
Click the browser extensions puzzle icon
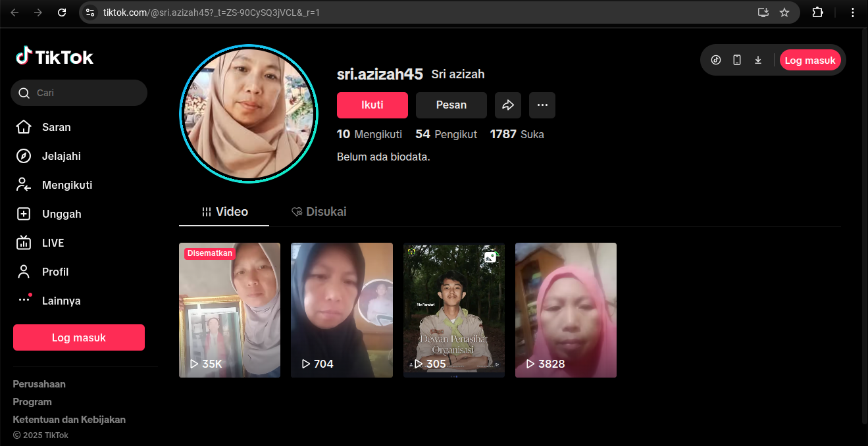(x=817, y=12)
